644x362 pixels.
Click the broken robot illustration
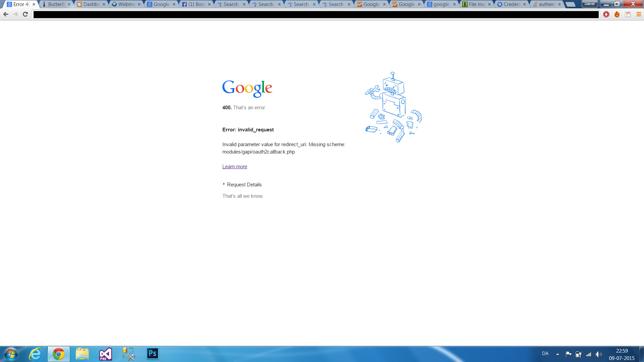(393, 107)
